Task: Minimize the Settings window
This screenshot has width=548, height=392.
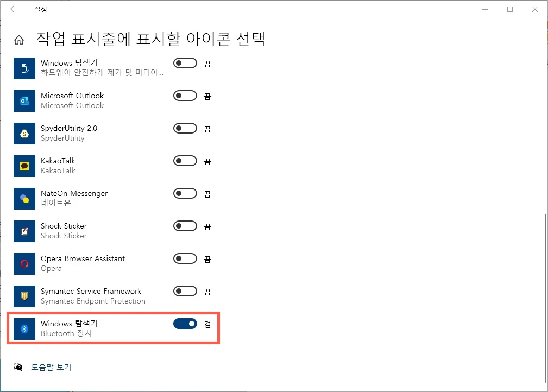Action: 485,9
